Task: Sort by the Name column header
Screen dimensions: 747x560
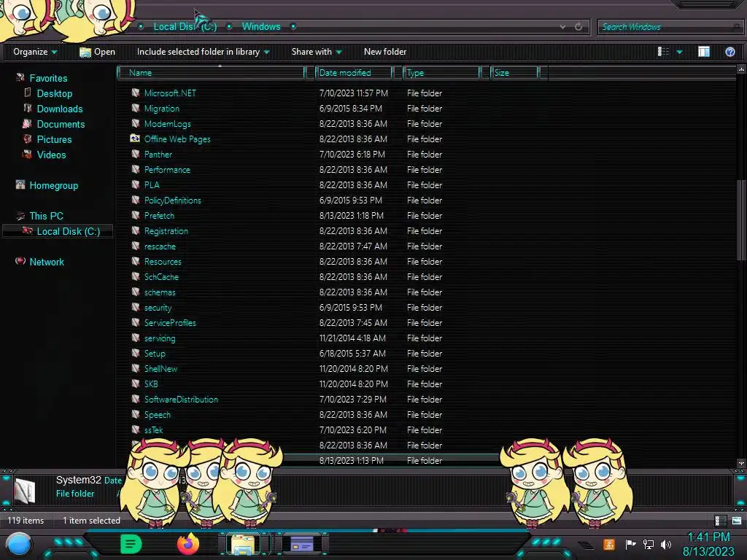Action: pos(212,72)
